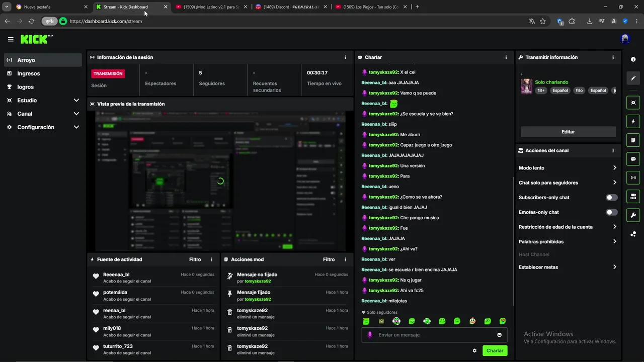Open the options menu for Acciones mod
This screenshot has width=644, height=362.
click(345, 259)
